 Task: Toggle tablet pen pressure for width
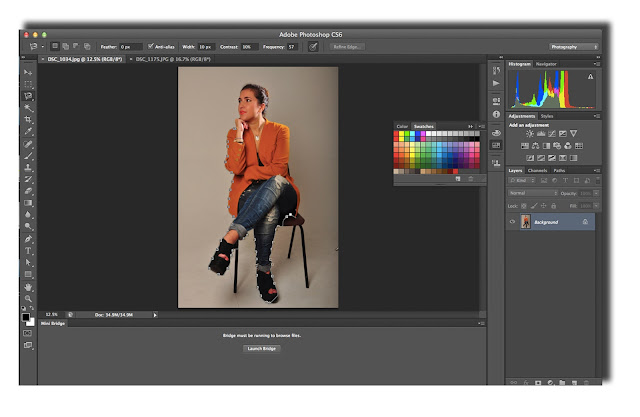313,47
